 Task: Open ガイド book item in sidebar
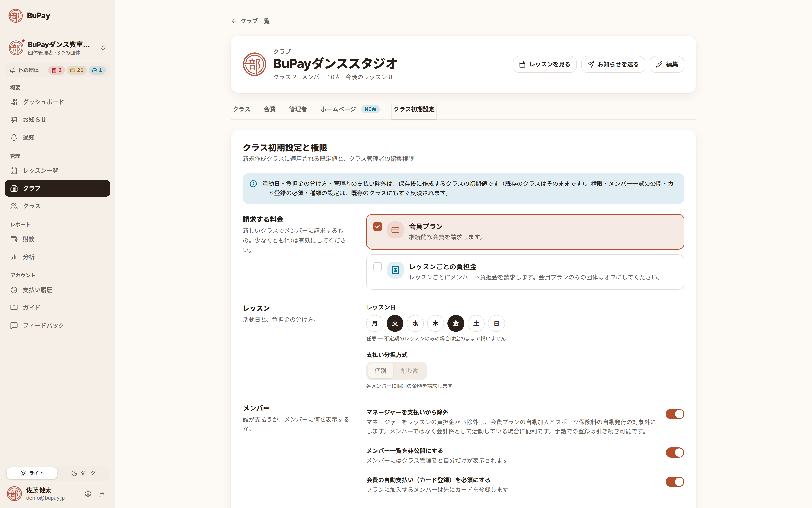pos(57,308)
